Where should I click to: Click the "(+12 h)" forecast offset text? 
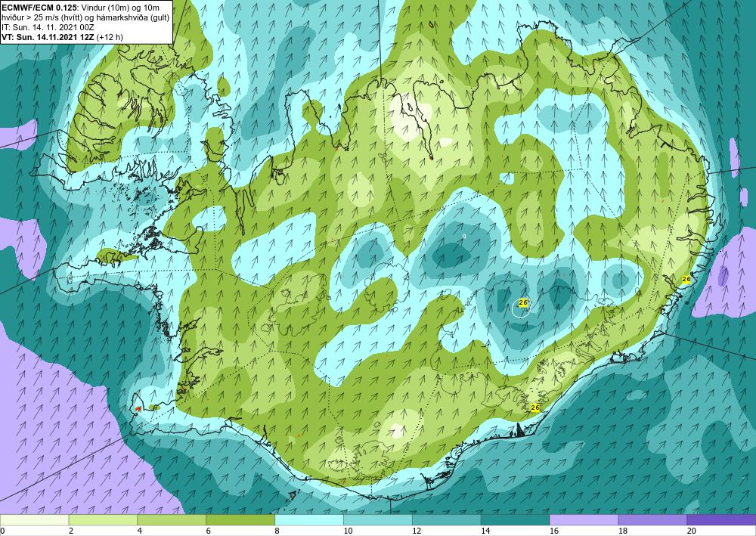click(x=110, y=37)
